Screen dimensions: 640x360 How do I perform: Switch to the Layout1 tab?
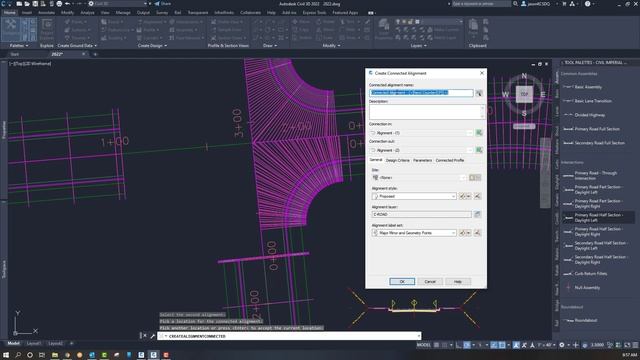coord(34,343)
